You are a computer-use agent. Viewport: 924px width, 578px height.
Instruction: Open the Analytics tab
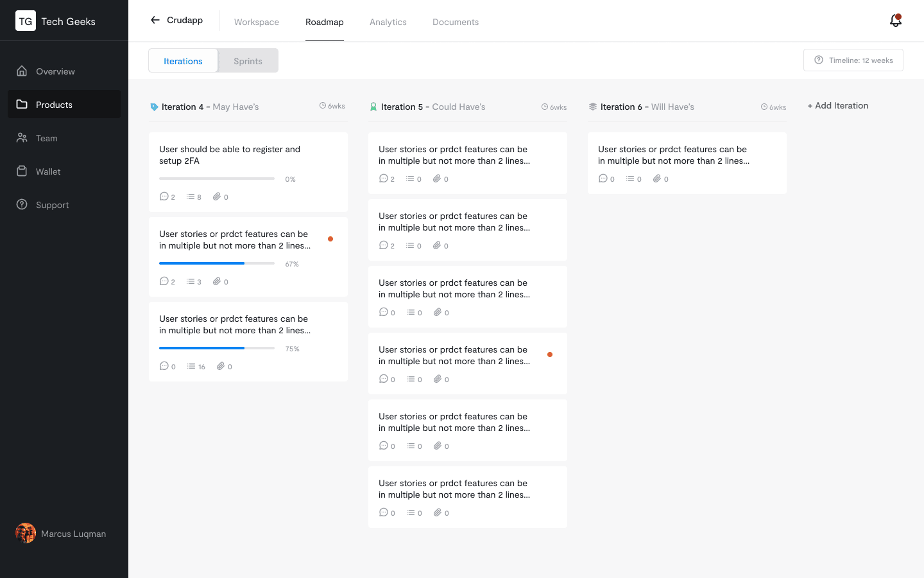point(388,22)
